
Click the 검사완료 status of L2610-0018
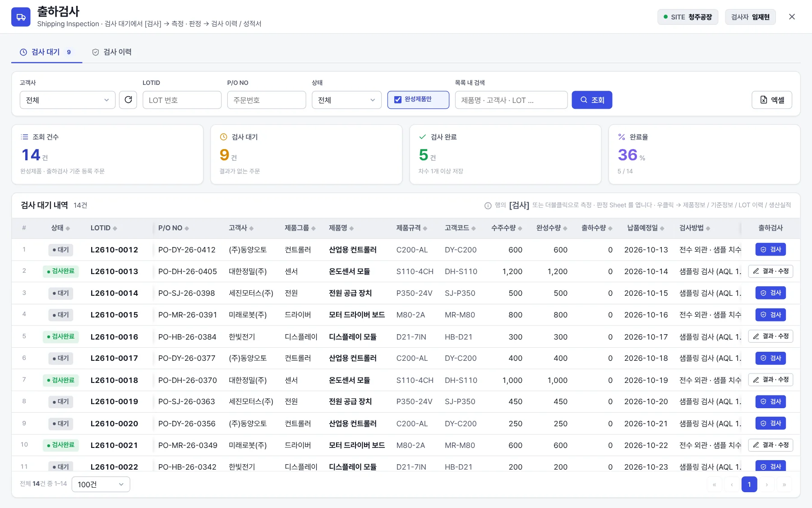click(61, 380)
